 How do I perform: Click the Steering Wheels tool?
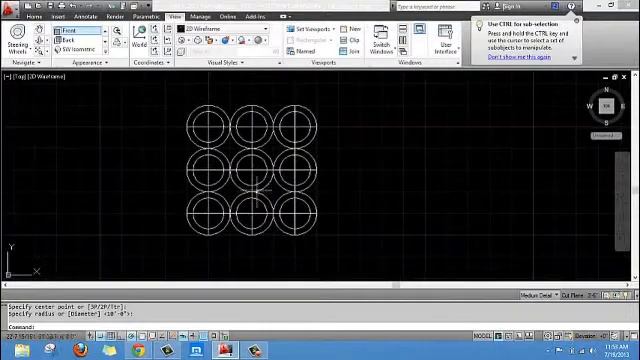click(18, 39)
